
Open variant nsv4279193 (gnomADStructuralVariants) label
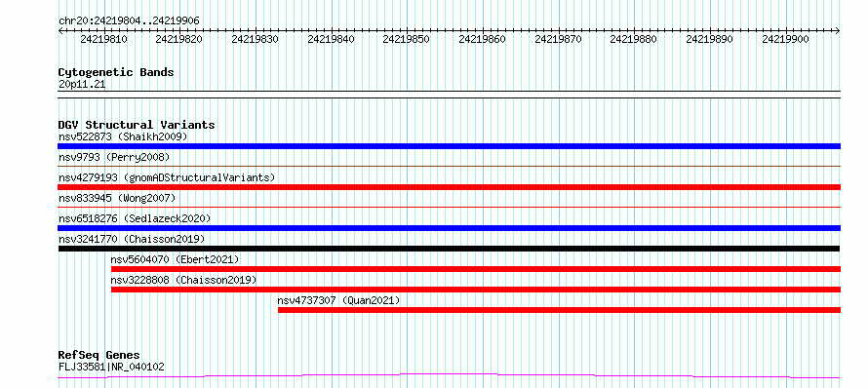coord(167,177)
